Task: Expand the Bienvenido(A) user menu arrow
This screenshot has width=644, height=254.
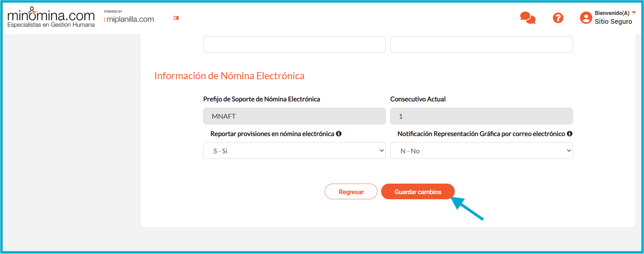Action: 634,13
